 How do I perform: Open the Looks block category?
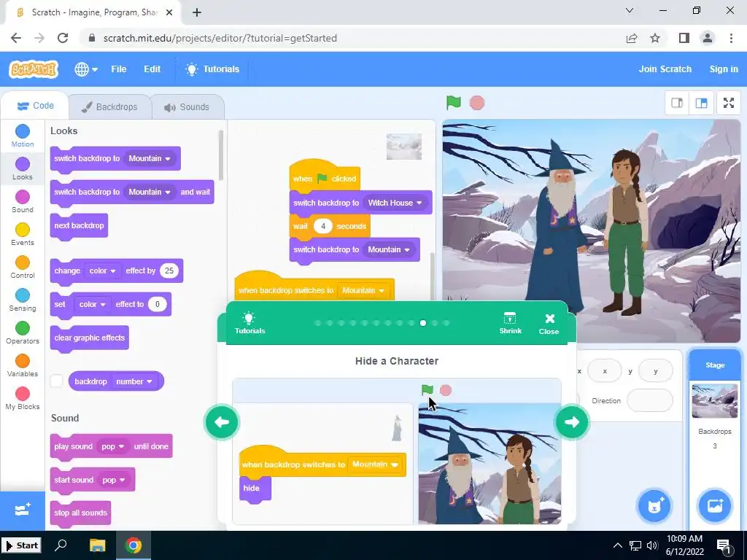pyautogui.click(x=23, y=168)
